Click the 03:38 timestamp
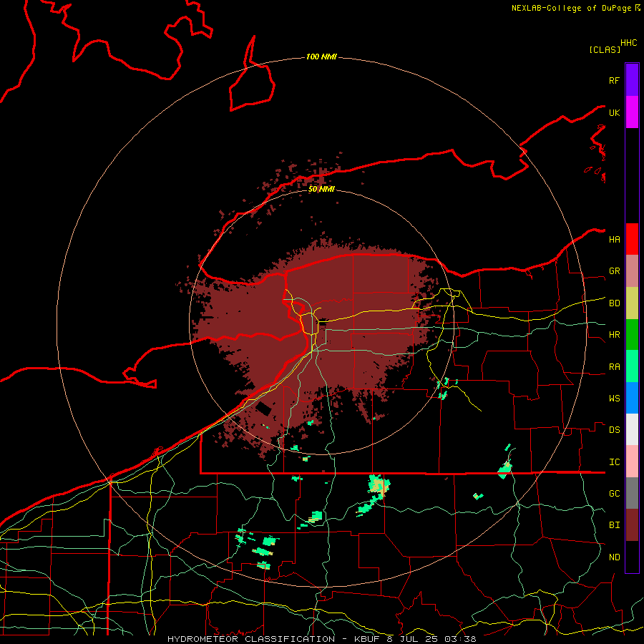644x644 pixels. tap(461, 639)
